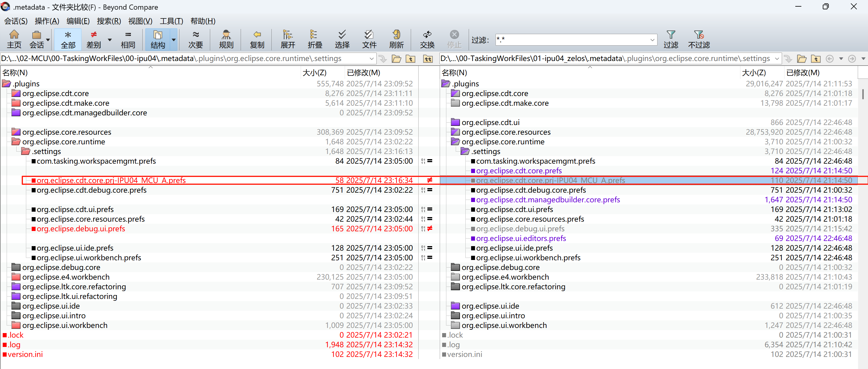This screenshot has width=868, height=369.
Task: Swap the two sides using 交换 icon
Action: coord(427,39)
